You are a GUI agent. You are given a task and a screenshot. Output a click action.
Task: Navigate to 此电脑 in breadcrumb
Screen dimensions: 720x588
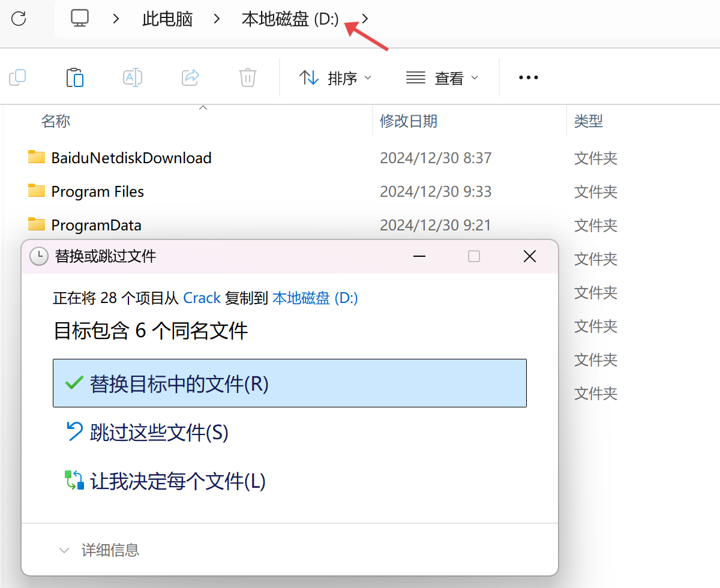167,19
